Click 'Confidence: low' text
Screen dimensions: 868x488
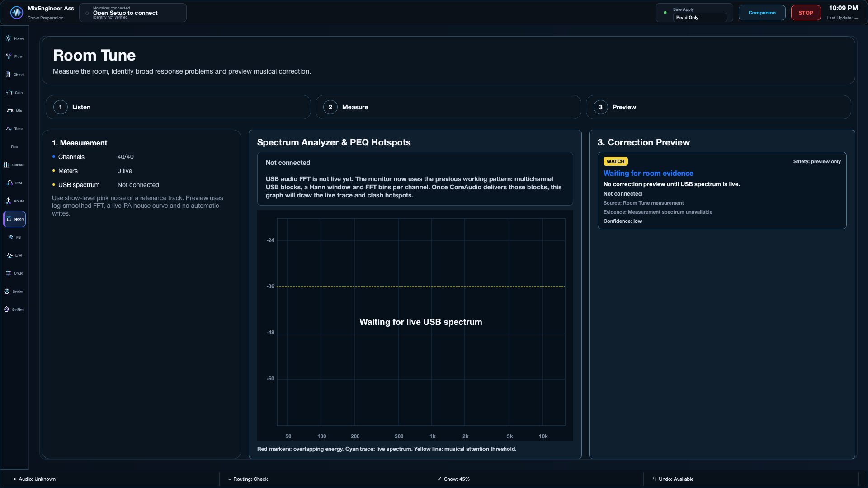click(623, 221)
